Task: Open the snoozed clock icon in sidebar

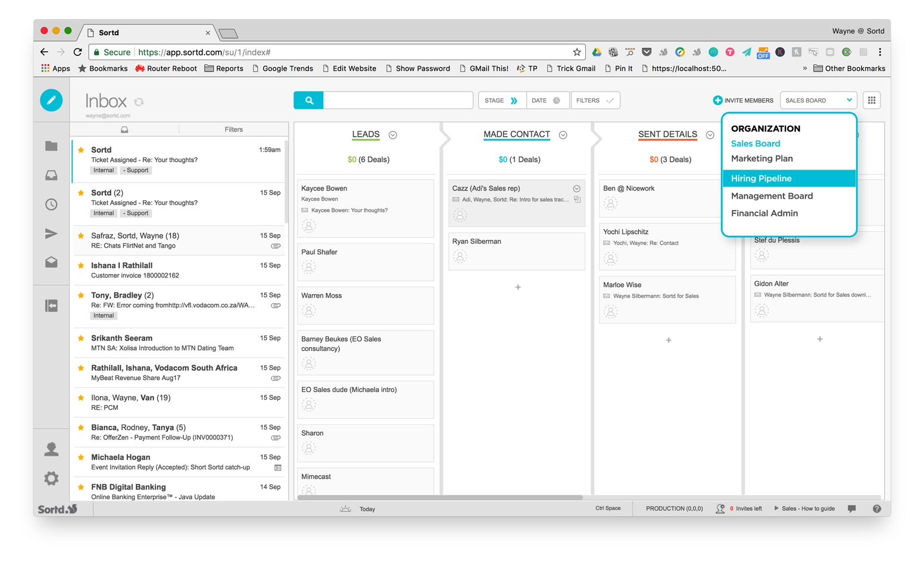Action: [51, 204]
